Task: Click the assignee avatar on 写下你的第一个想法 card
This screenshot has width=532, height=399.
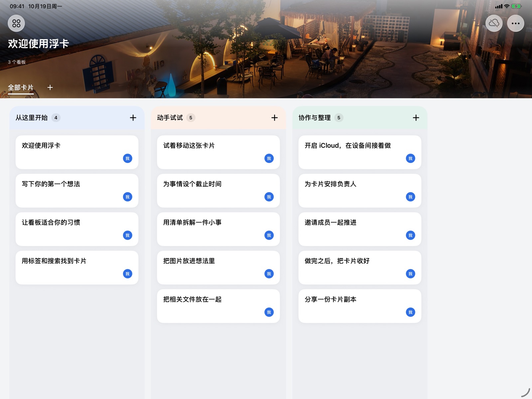Action: (x=128, y=197)
